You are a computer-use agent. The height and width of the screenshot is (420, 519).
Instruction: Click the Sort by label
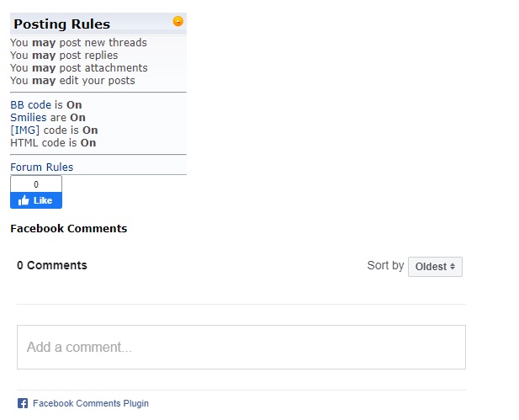[x=385, y=265]
